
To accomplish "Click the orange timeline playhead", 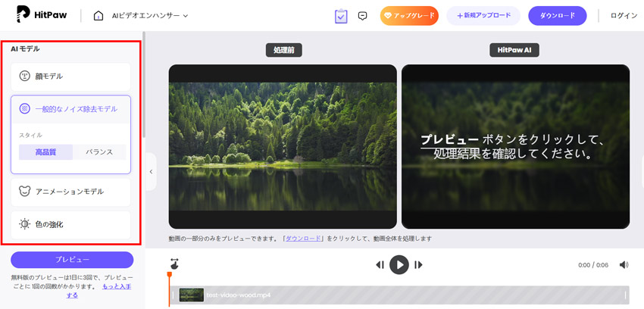I will pyautogui.click(x=169, y=275).
